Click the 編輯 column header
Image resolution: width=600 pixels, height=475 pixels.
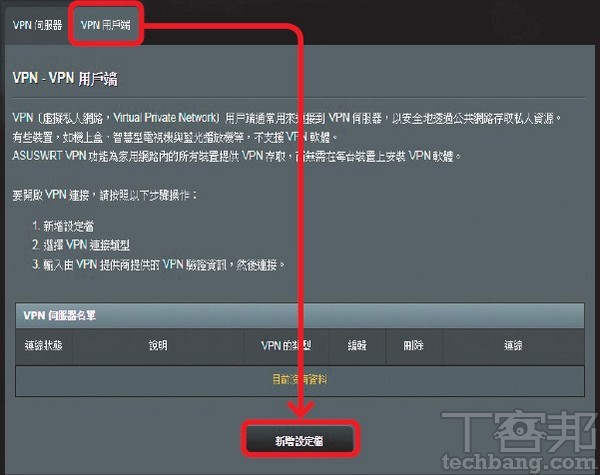357,346
